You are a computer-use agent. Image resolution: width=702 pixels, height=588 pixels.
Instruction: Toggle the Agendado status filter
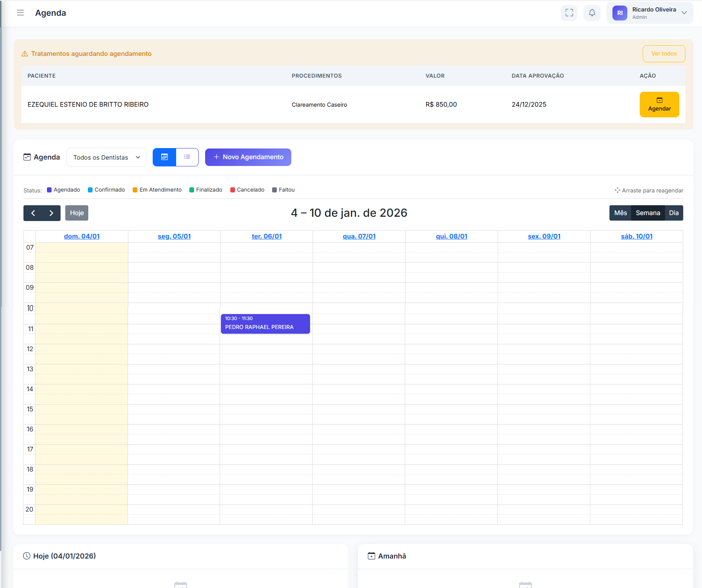[63, 190]
